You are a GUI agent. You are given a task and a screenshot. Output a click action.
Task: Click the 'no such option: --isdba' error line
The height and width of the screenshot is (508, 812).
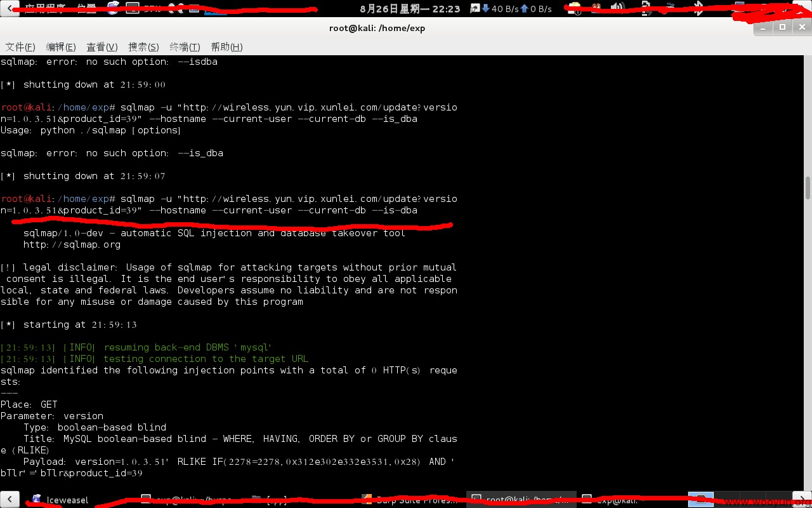point(109,62)
